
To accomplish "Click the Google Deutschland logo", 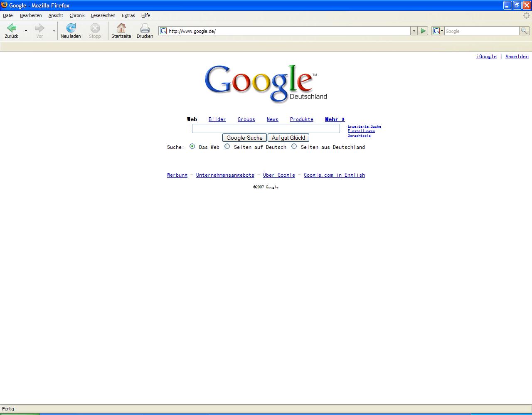I will [x=266, y=84].
